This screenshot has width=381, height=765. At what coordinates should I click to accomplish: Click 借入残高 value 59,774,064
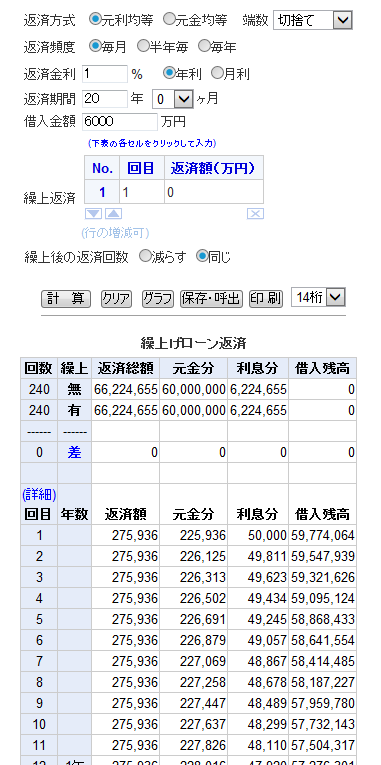coord(322,536)
